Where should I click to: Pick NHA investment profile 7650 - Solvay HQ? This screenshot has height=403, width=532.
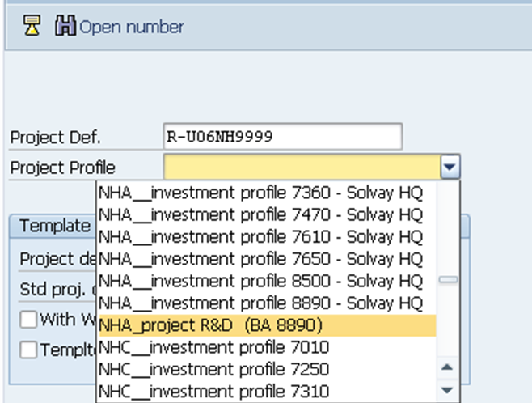point(260,259)
